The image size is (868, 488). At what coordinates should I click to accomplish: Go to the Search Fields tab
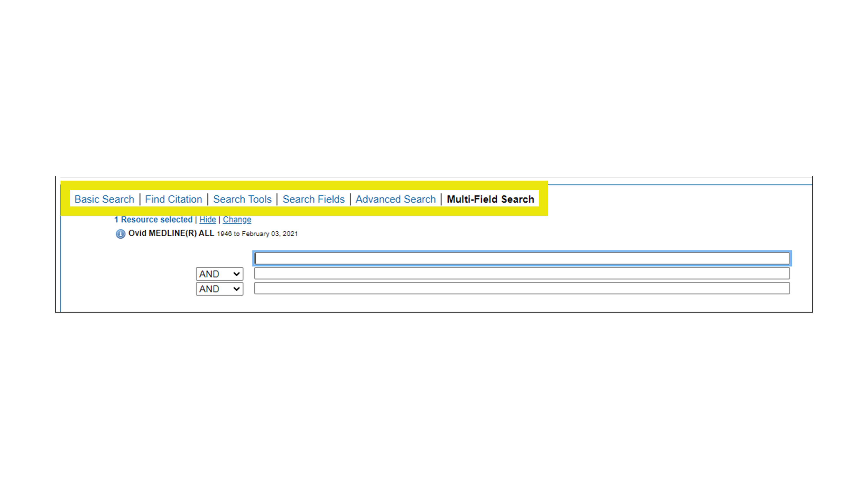pos(313,199)
